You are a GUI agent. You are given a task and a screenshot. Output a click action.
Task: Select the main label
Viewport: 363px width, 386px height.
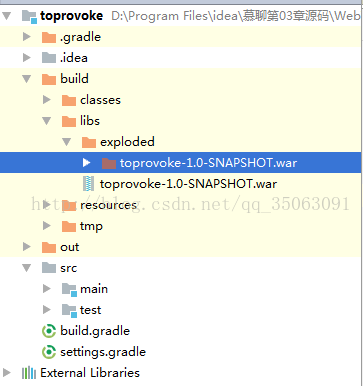click(94, 289)
